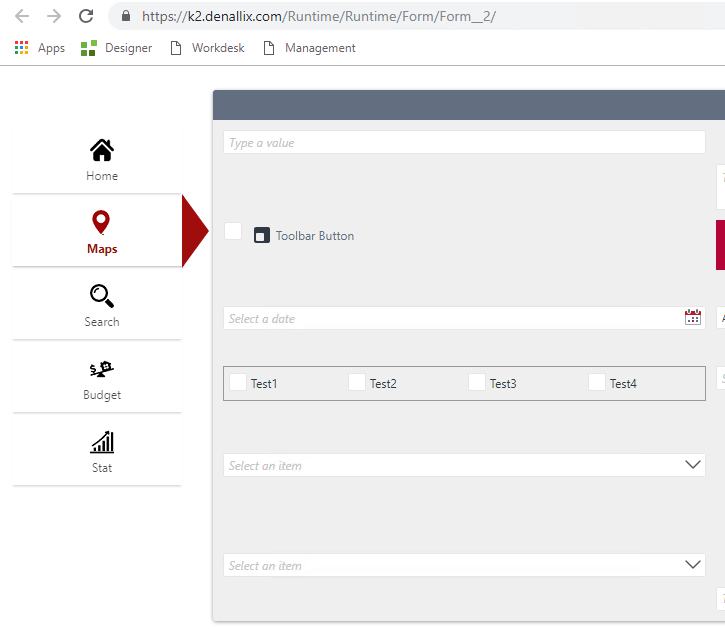Open the Designer bookmark

(x=117, y=48)
